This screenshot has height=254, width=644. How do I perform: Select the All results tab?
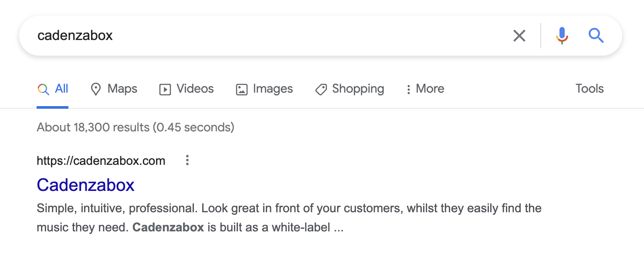pyautogui.click(x=53, y=89)
